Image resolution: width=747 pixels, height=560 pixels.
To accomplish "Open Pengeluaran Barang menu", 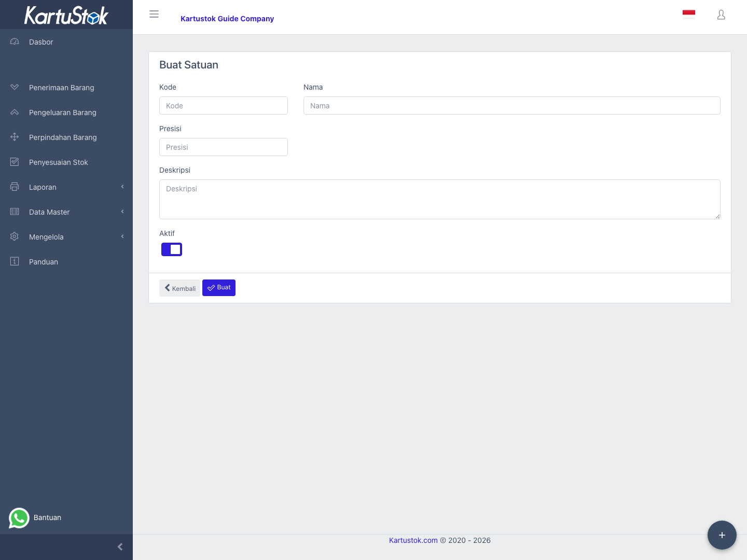I will [66, 113].
